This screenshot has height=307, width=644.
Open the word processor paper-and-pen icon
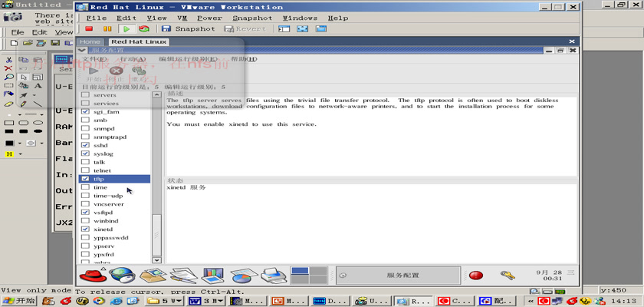[183, 276]
